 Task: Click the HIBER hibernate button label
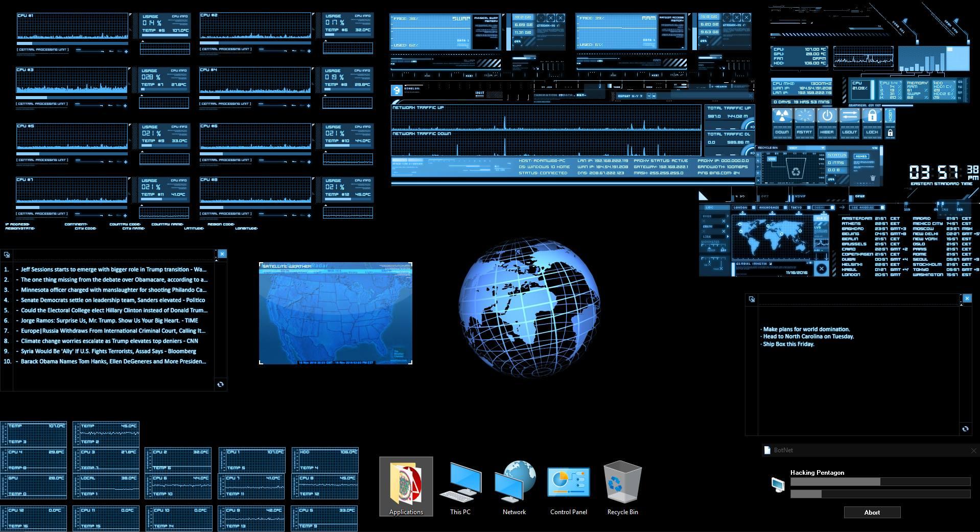point(827,132)
